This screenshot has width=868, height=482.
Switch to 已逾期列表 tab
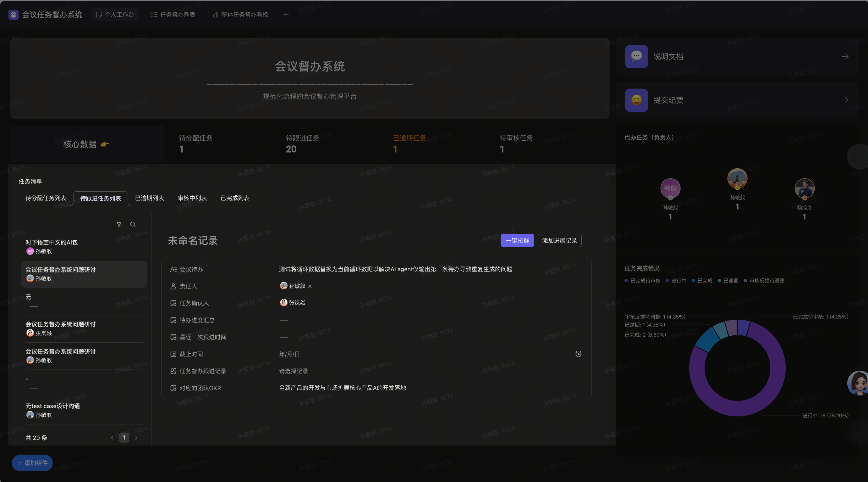point(149,198)
